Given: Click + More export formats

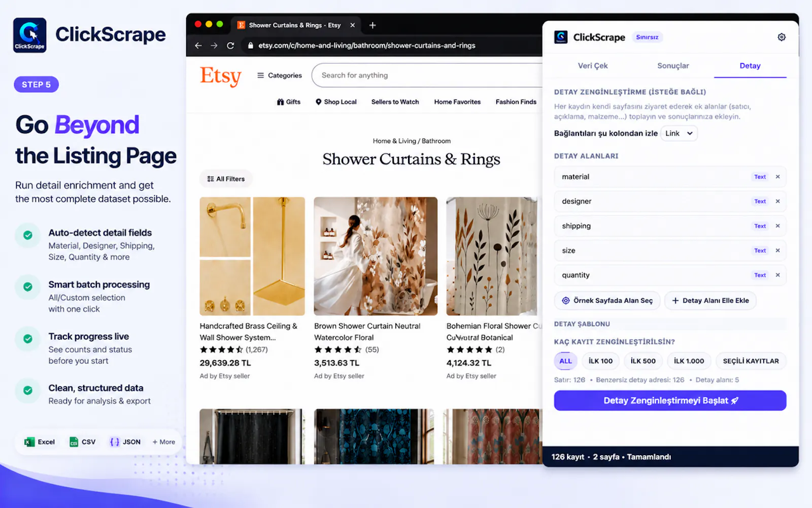Looking at the screenshot, I should click(x=163, y=442).
